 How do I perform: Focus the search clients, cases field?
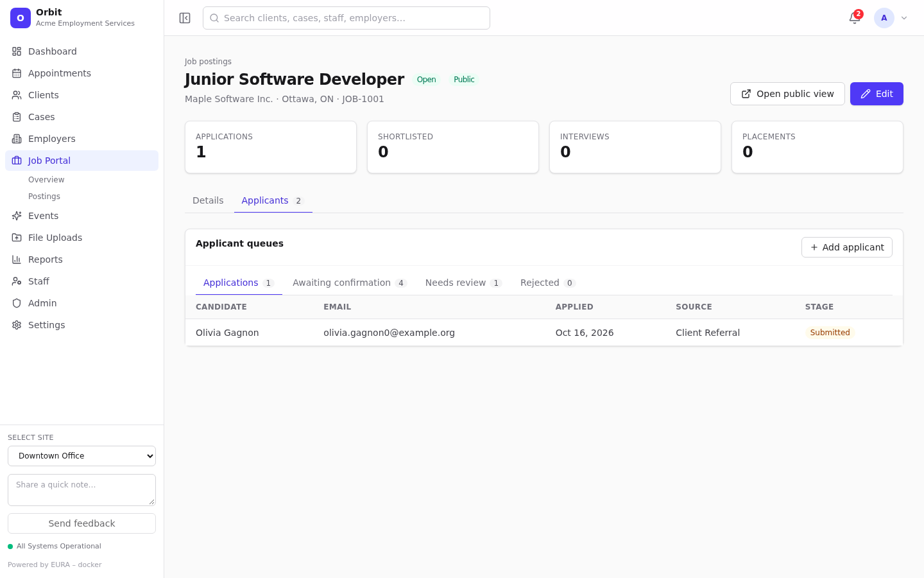point(346,18)
